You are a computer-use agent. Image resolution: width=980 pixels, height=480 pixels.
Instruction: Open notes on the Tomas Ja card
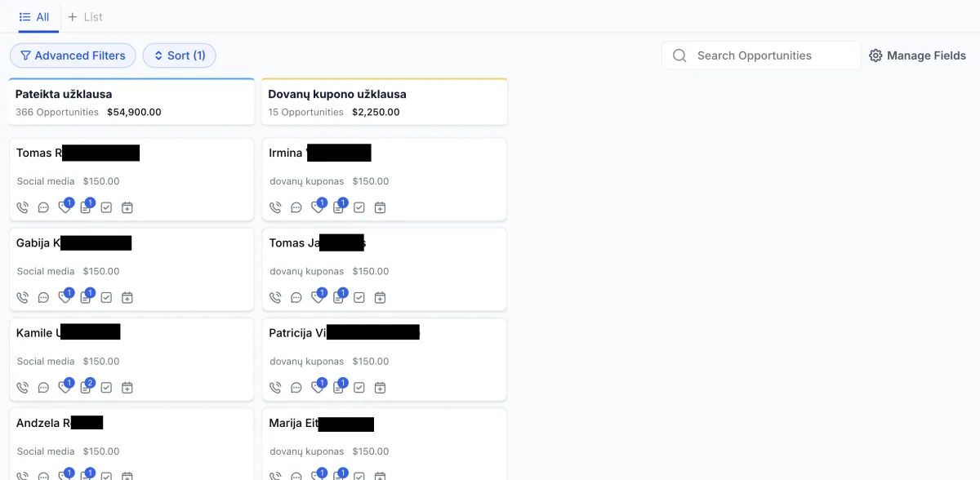click(x=339, y=296)
